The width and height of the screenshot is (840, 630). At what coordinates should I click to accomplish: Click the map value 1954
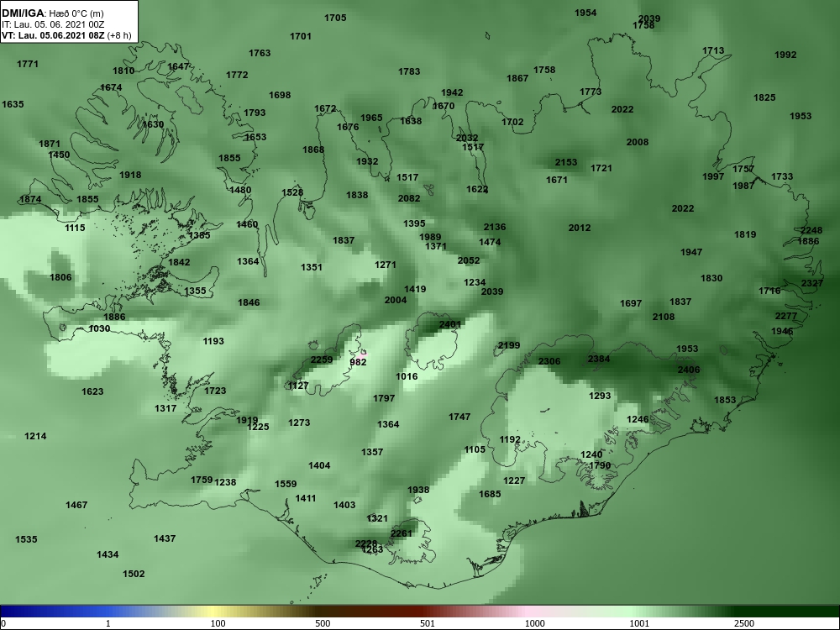tap(585, 13)
